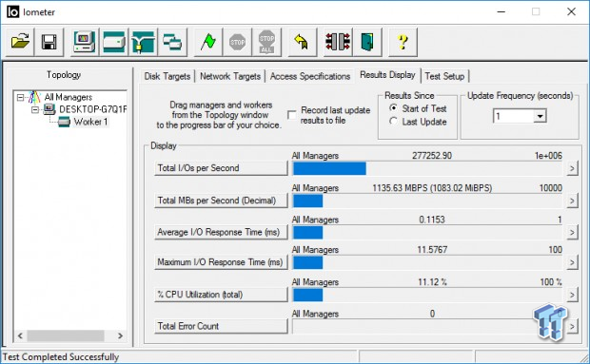
Task: Exit Iometer with the door icon
Action: point(367,42)
